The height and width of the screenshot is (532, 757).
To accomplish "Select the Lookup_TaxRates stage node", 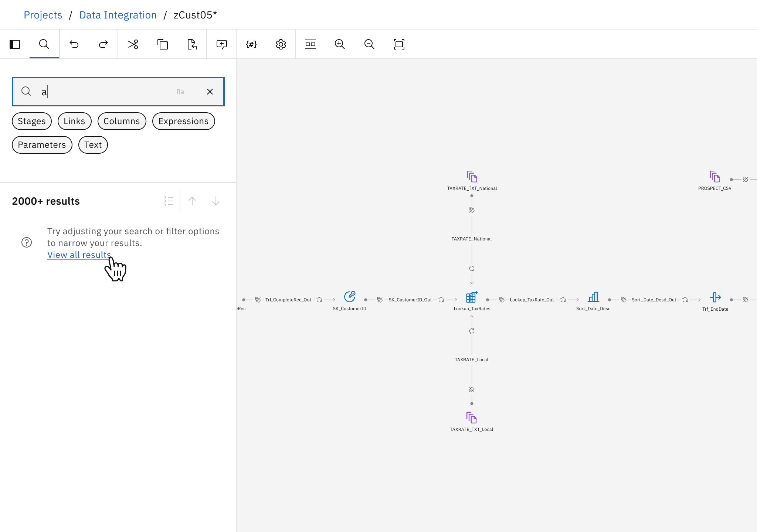I will click(472, 297).
